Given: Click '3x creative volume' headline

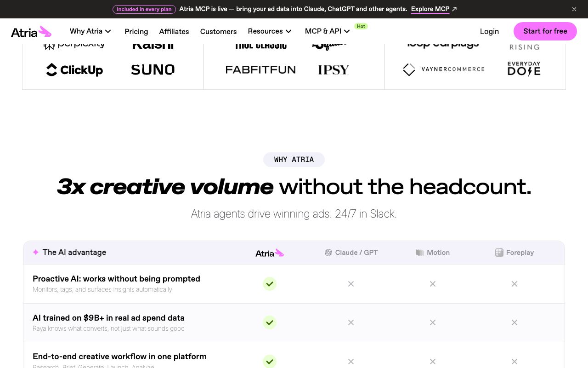Looking at the screenshot, I should click(165, 187).
